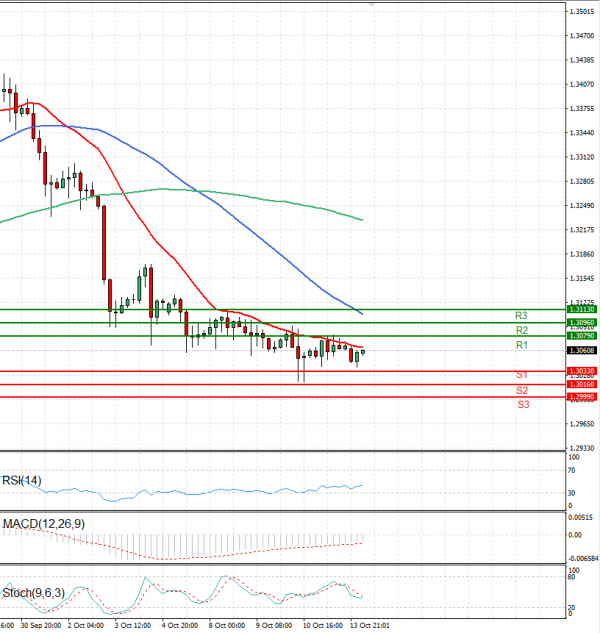Click the 4 Oct 20:00 time label
Screen dimensions: 600x633
180,625
